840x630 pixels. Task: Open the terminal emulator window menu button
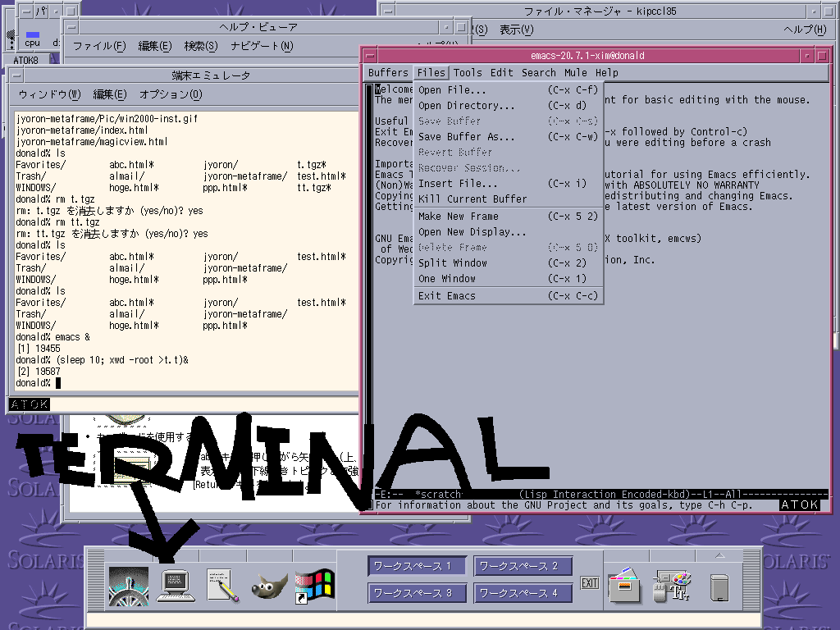point(16,75)
